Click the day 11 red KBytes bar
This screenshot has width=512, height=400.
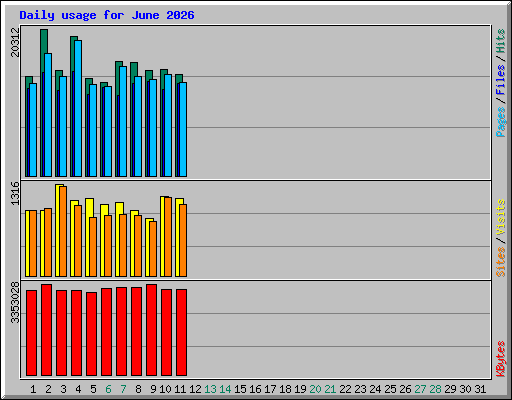point(181,333)
